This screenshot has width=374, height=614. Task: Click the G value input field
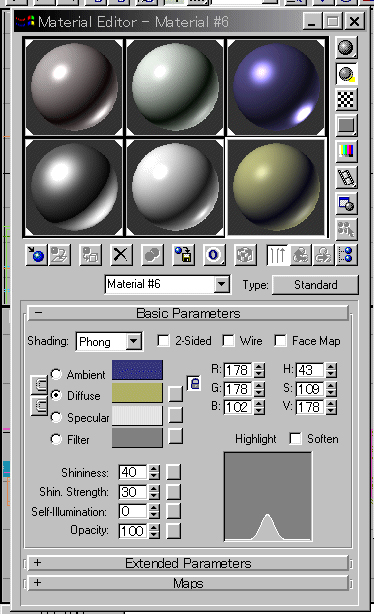click(238, 389)
